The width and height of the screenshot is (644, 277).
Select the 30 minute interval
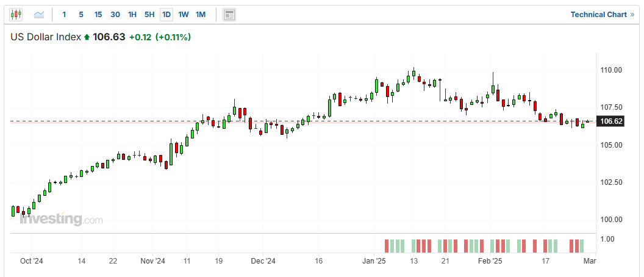pos(115,15)
